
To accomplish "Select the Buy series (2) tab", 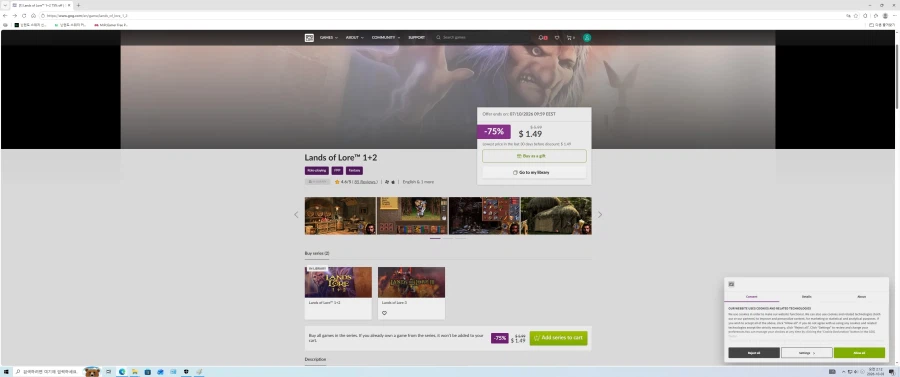I will pyautogui.click(x=317, y=253).
